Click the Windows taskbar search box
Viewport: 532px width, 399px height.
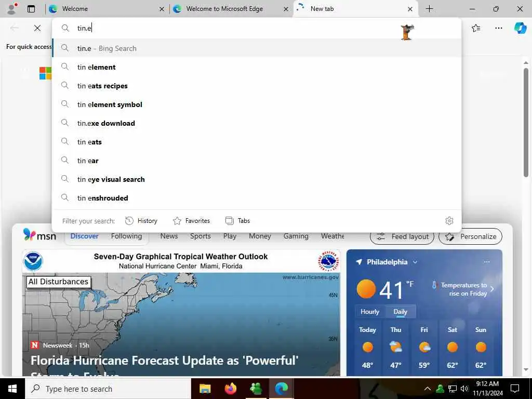click(108, 389)
